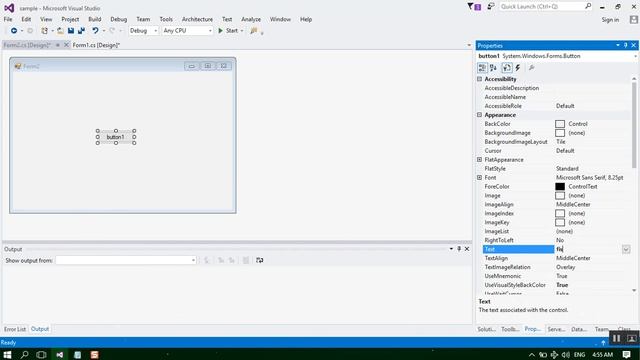640x360 pixels.
Task: Open the Architecture menu
Action: click(197, 19)
